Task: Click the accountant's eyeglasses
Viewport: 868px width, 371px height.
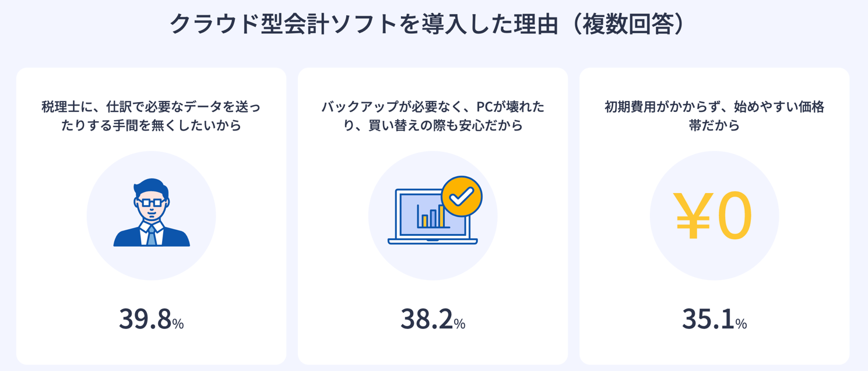Action: pos(152,202)
